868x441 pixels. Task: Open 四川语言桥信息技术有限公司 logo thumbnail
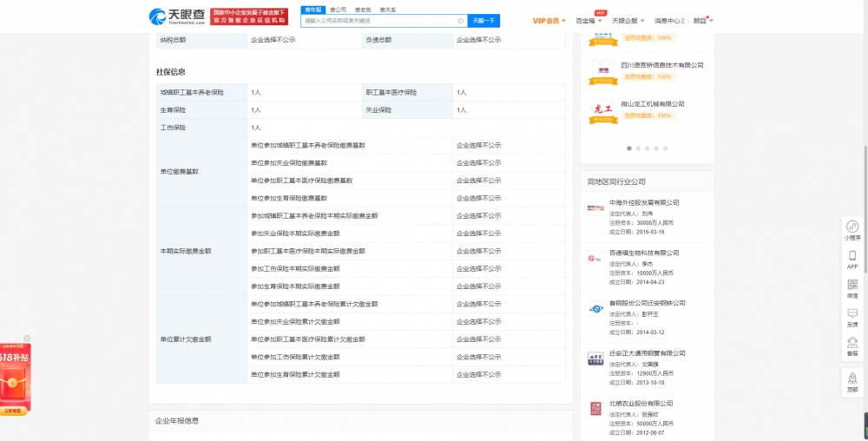point(603,72)
